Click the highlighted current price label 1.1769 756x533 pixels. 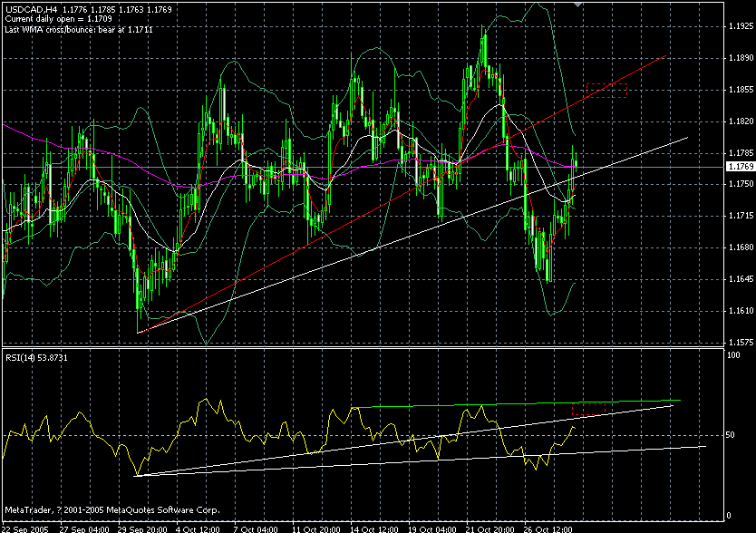point(741,167)
